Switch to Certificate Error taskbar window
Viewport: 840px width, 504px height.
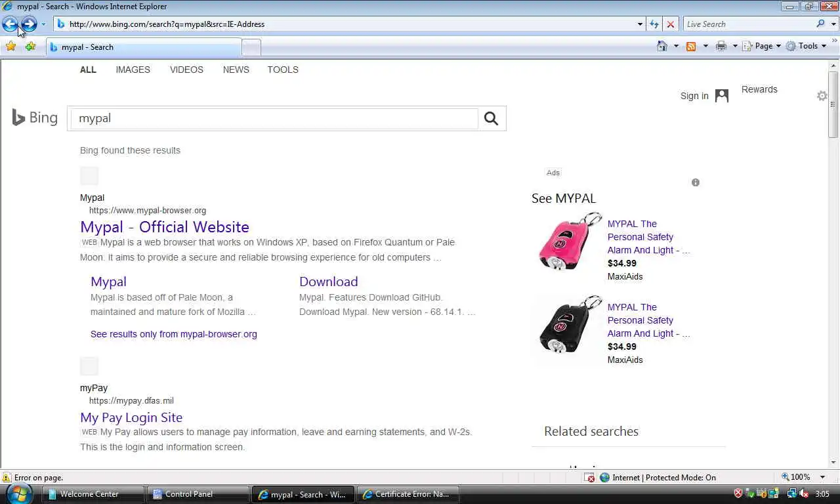(x=408, y=494)
